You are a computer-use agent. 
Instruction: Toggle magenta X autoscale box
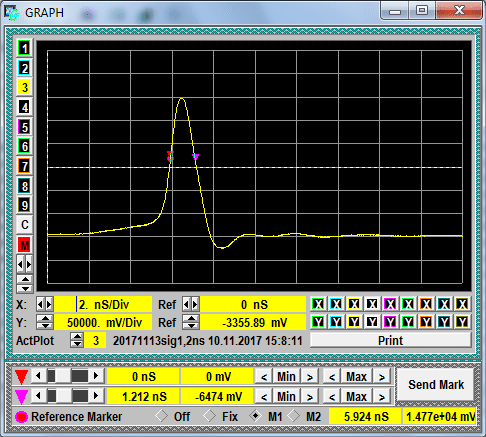(x=390, y=304)
